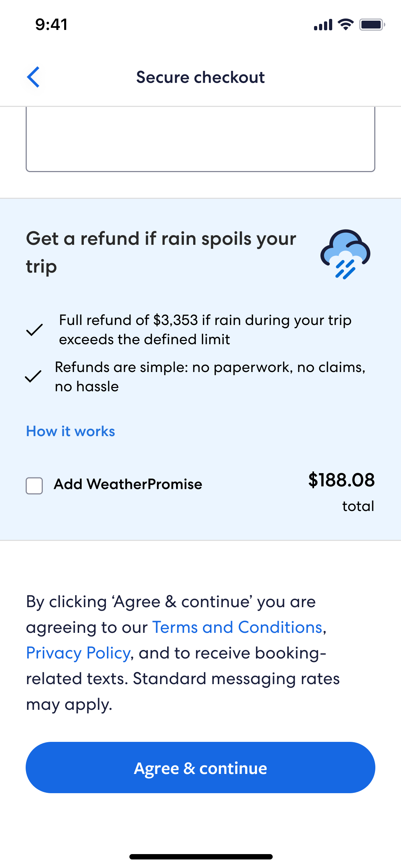Tap the checkmark beside full refund text
Screen dimensions: 401x868
(x=35, y=330)
